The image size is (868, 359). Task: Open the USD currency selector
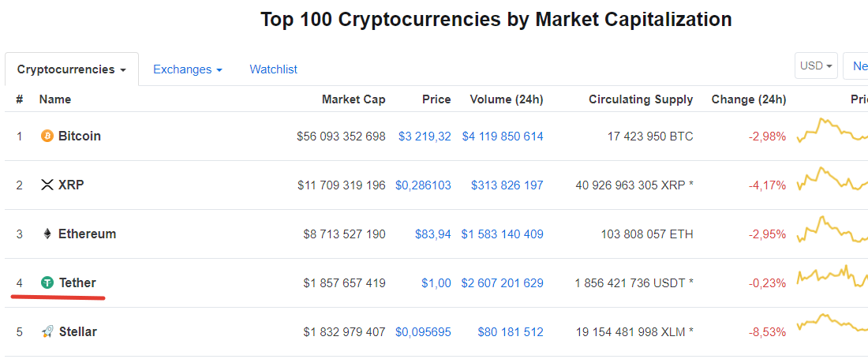click(x=816, y=65)
